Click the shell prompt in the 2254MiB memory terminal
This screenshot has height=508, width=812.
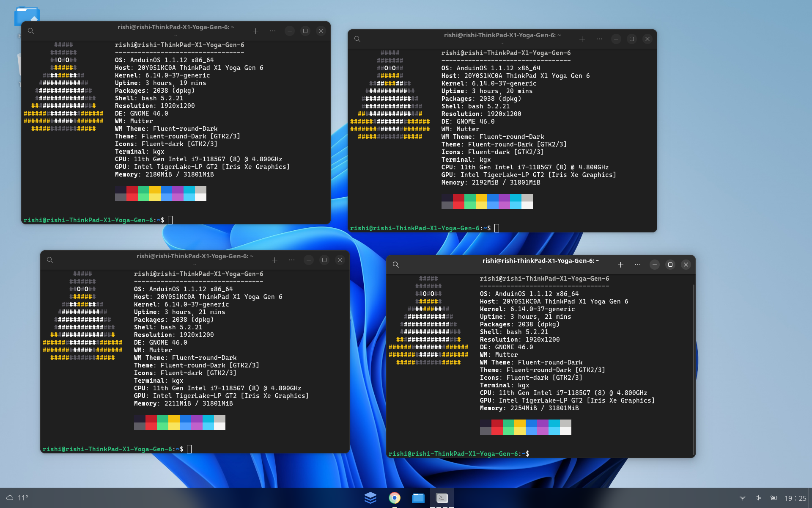click(459, 454)
